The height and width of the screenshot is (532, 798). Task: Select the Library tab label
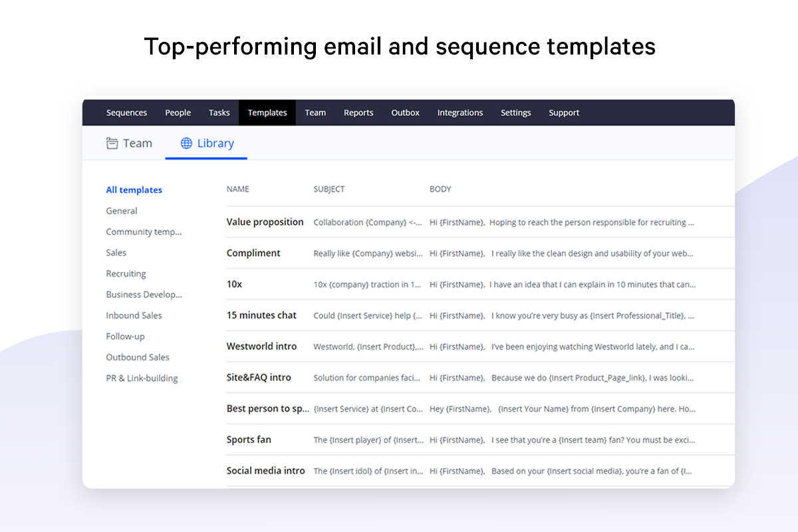point(215,144)
